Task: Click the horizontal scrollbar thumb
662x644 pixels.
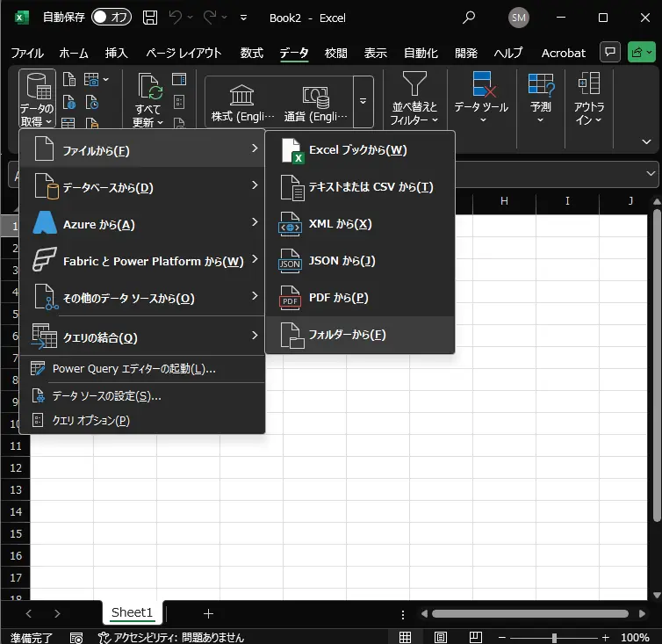Action: [x=529, y=613]
